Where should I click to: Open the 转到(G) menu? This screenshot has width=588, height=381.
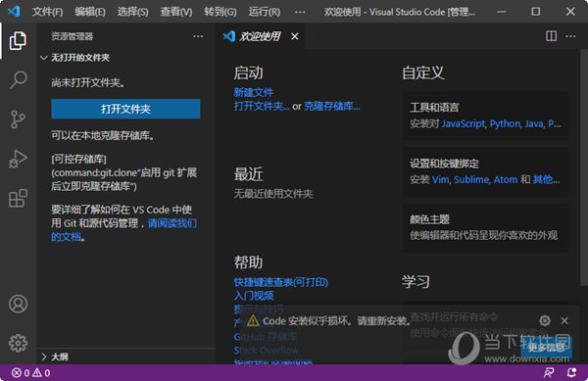[x=220, y=12]
